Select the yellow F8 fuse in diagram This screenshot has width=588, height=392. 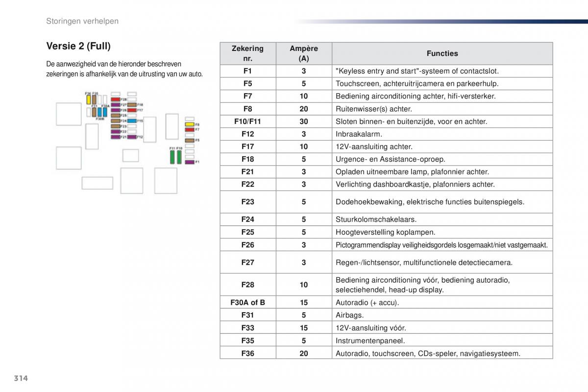coord(190,124)
